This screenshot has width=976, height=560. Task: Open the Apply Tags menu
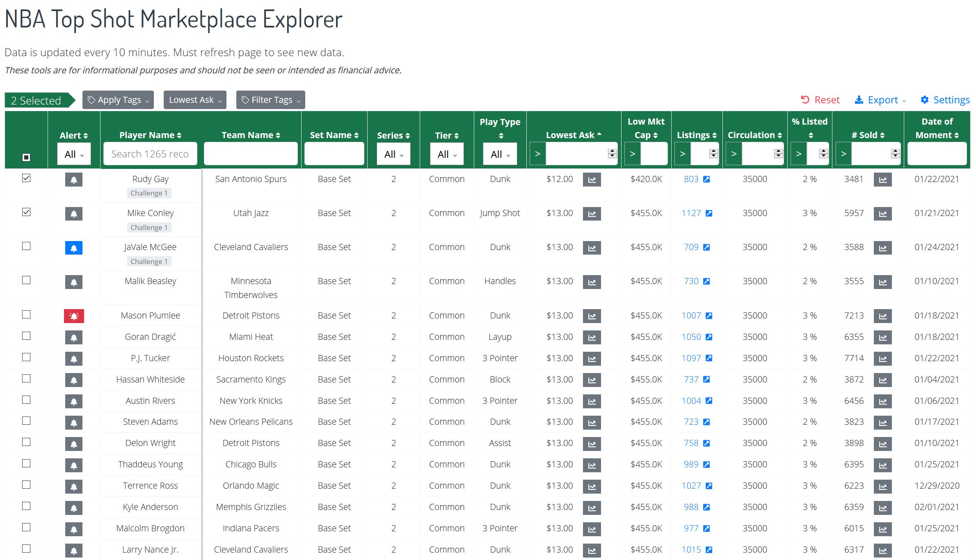[117, 100]
